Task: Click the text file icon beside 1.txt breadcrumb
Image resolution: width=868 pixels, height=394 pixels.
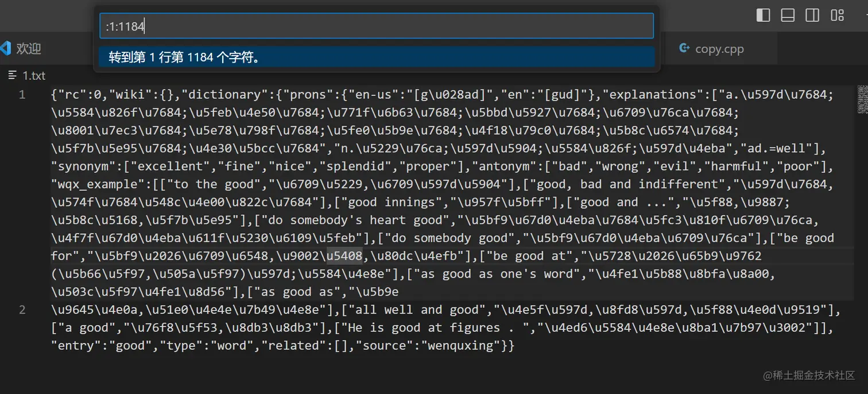Action: pyautogui.click(x=13, y=75)
